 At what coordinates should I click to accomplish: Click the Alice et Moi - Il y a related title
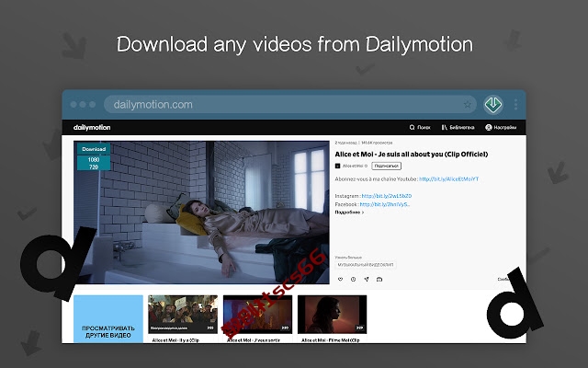click(175, 339)
